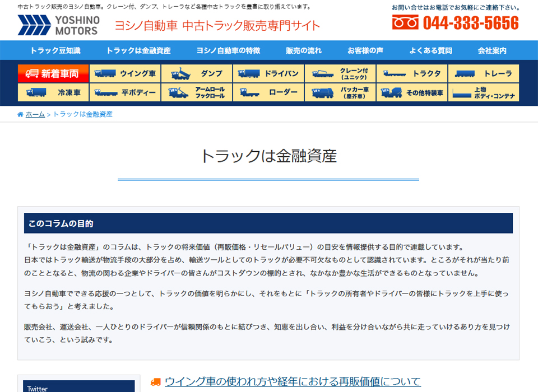Click the YOSHINO MOTORS logo

click(59, 24)
